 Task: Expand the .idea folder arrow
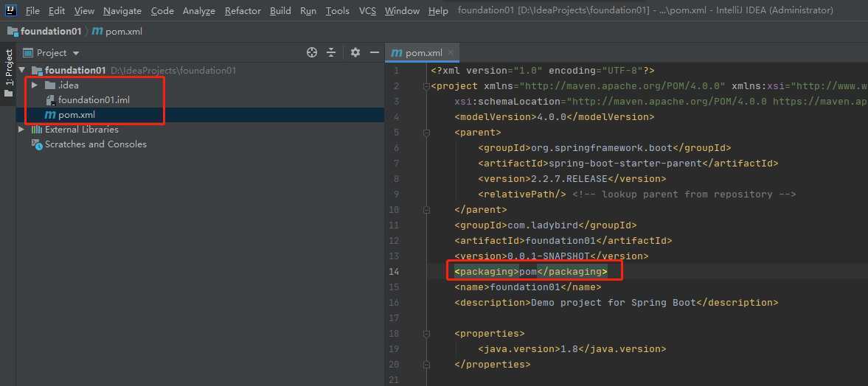tap(35, 85)
